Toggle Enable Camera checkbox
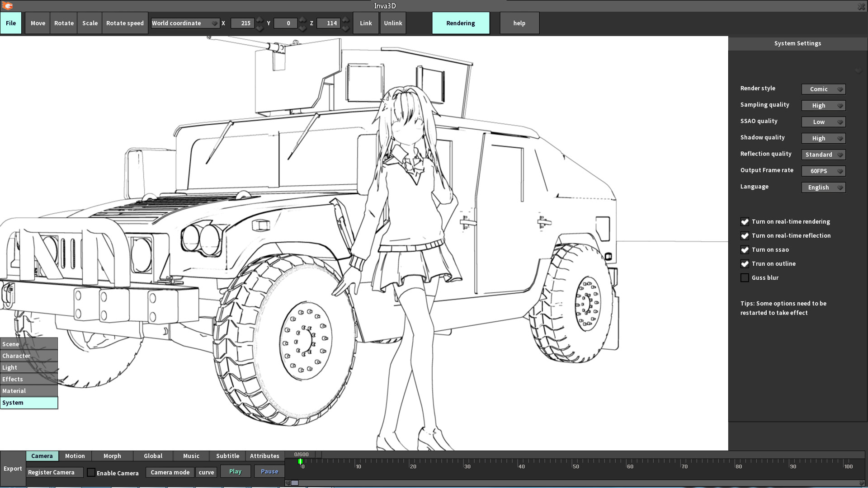The height and width of the screenshot is (488, 868). 91,473
